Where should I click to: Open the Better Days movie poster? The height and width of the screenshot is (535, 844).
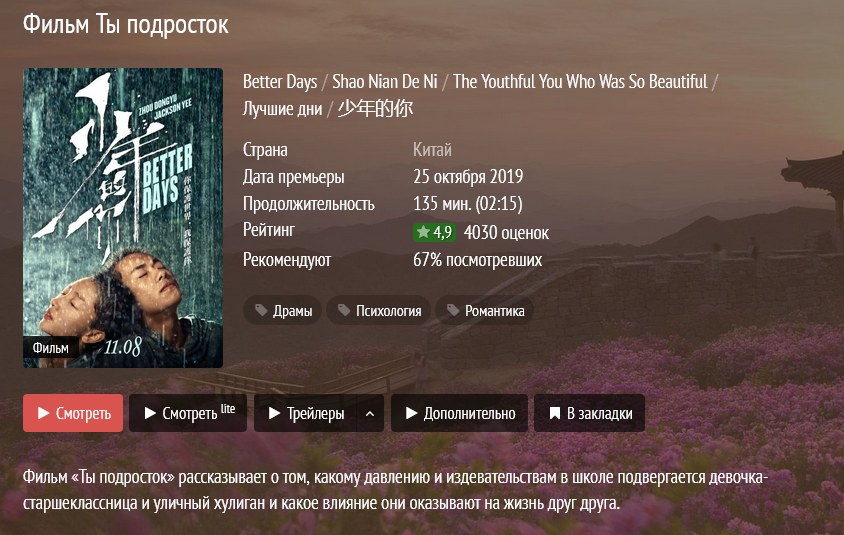pyautogui.click(x=123, y=218)
